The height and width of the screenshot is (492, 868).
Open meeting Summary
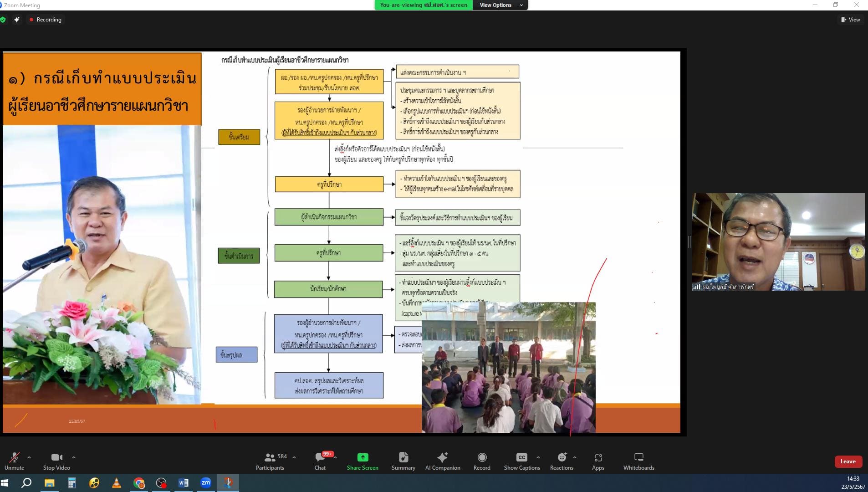coord(403,461)
